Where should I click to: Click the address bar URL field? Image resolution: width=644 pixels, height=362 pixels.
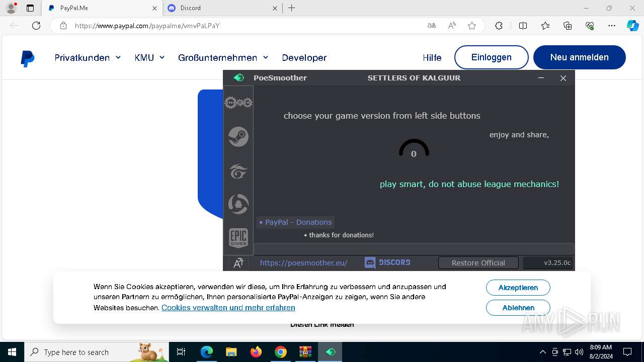pos(247,26)
